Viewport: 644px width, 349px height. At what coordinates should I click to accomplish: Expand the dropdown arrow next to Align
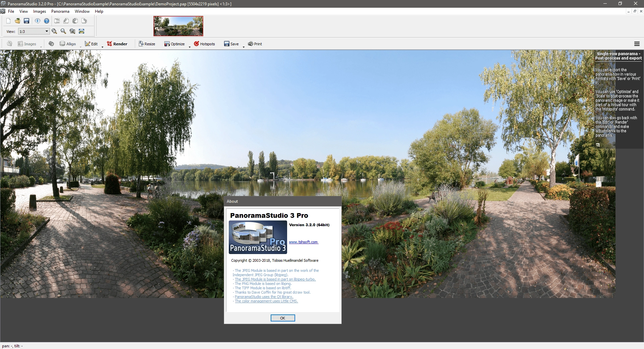click(x=81, y=47)
